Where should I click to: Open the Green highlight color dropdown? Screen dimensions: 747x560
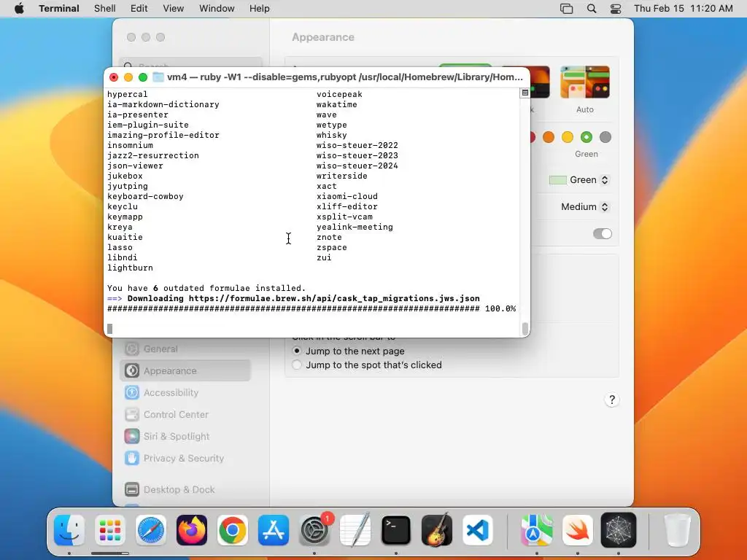578,179
